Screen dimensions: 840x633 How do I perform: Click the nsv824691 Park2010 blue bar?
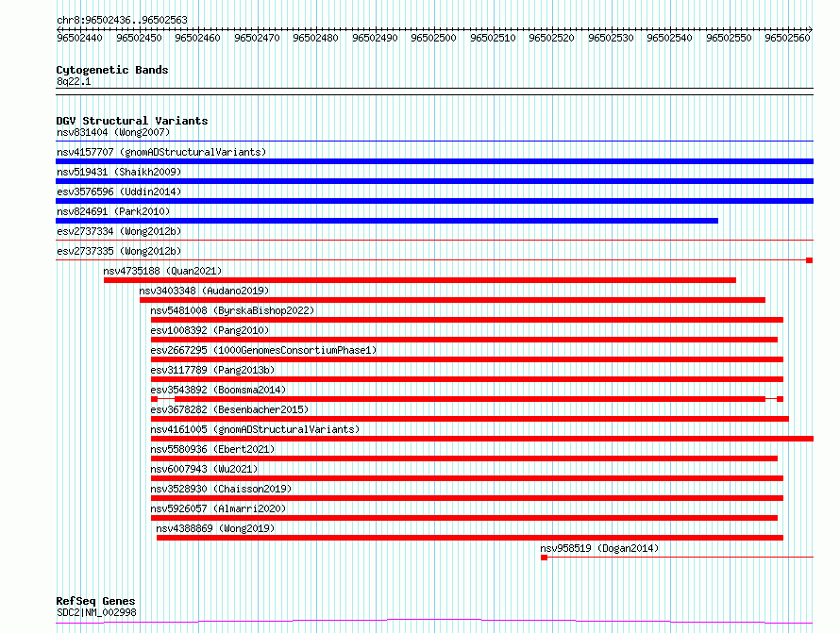[387, 221]
